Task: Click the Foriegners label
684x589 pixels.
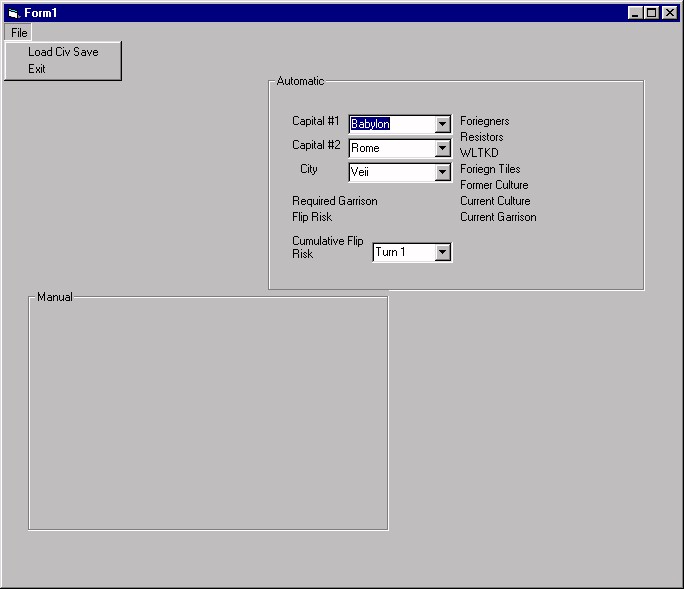Action: [x=485, y=121]
